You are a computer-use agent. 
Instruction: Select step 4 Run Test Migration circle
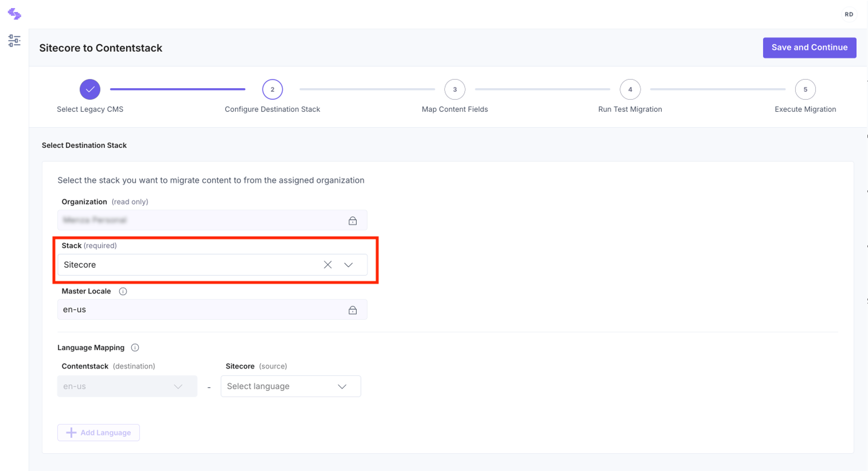(630, 89)
